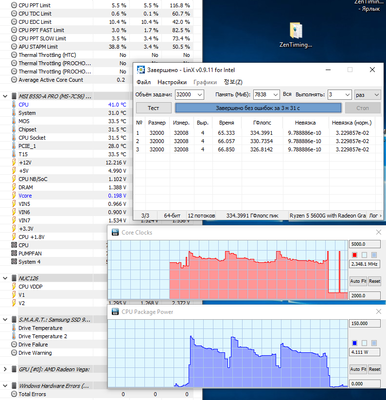Click the Core Clocks graph disk icon
The height and width of the screenshot is (400, 386).
(x=115, y=232)
